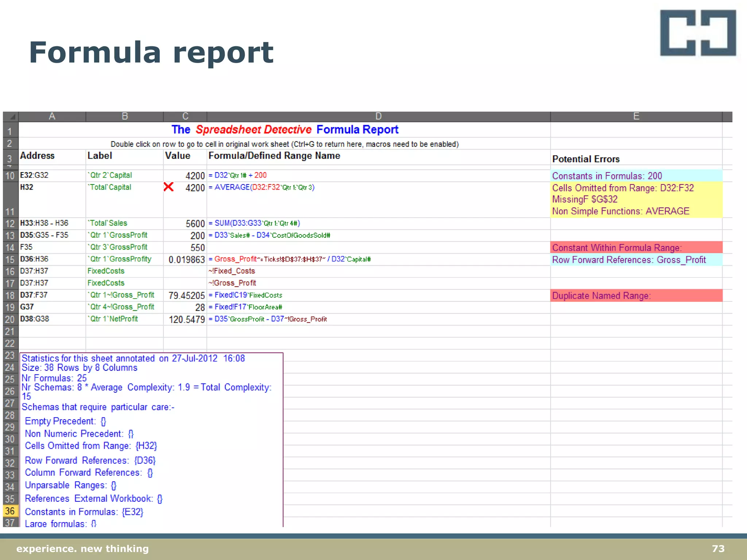Select column E header
Screen dimensions: 747x560
[x=636, y=117]
